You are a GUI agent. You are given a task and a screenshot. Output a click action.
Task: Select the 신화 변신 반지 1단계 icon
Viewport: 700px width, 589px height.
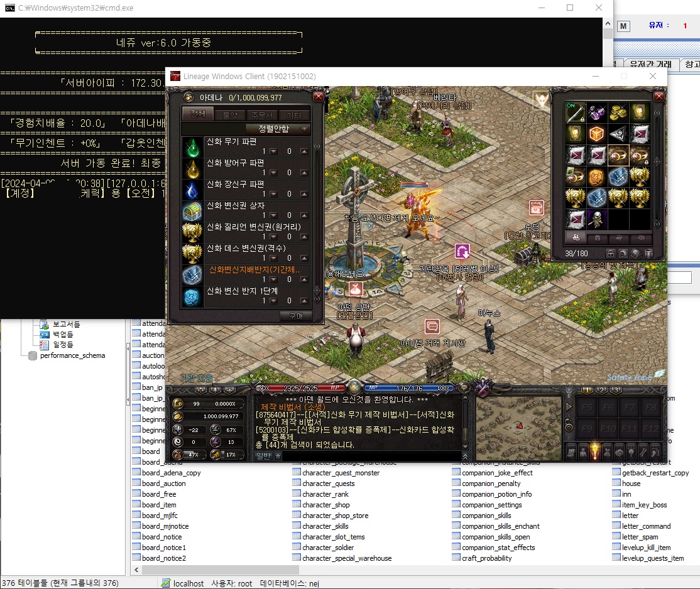coord(192,297)
